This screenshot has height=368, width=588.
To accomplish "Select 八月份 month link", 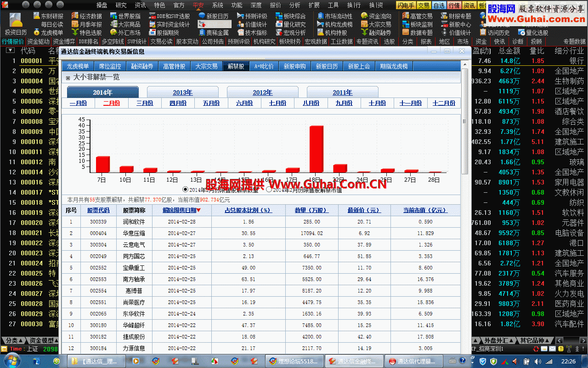I will pyautogui.click(x=311, y=103).
